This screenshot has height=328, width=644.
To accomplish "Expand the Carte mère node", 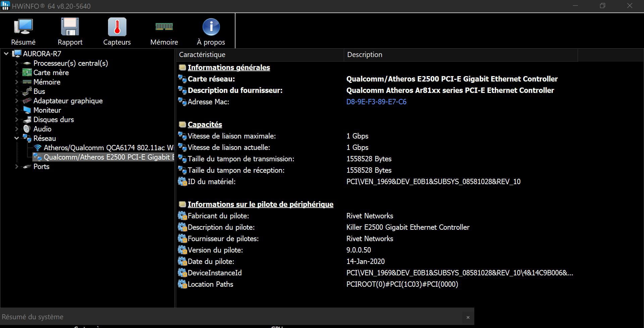I will point(16,72).
